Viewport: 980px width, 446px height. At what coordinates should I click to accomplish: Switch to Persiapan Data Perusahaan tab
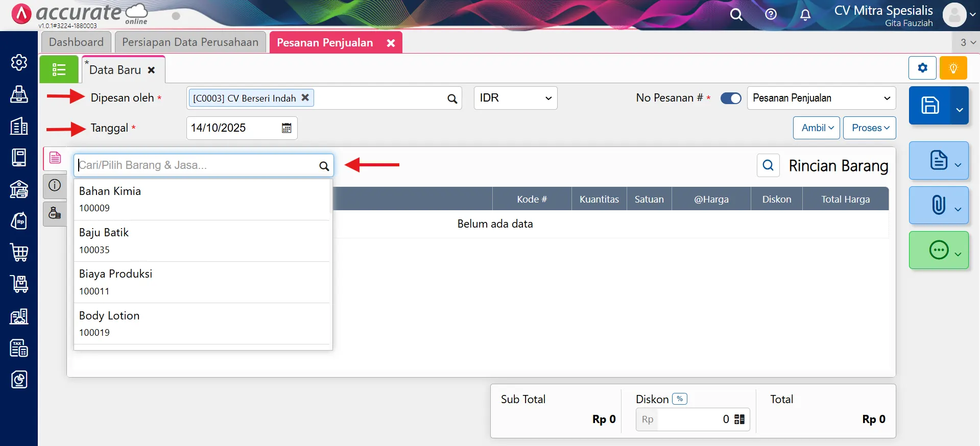point(190,42)
